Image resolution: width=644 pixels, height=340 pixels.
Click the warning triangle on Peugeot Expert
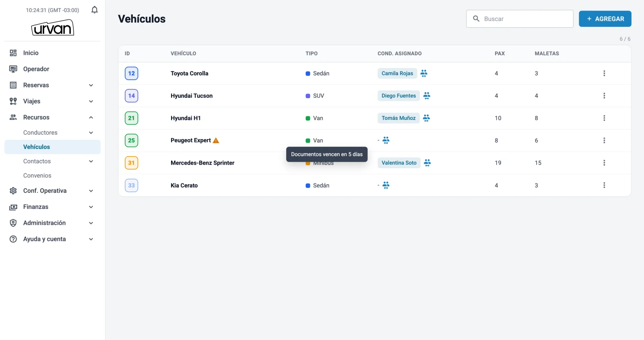(216, 140)
